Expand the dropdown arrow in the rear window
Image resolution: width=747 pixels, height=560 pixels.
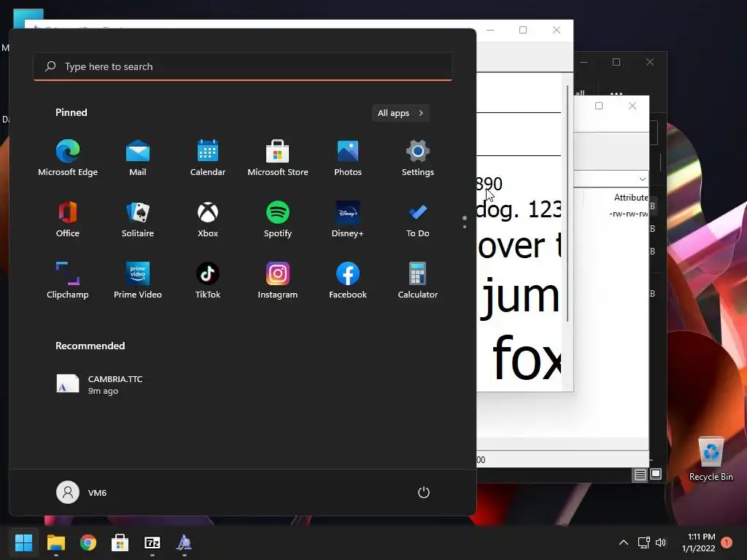(642, 179)
